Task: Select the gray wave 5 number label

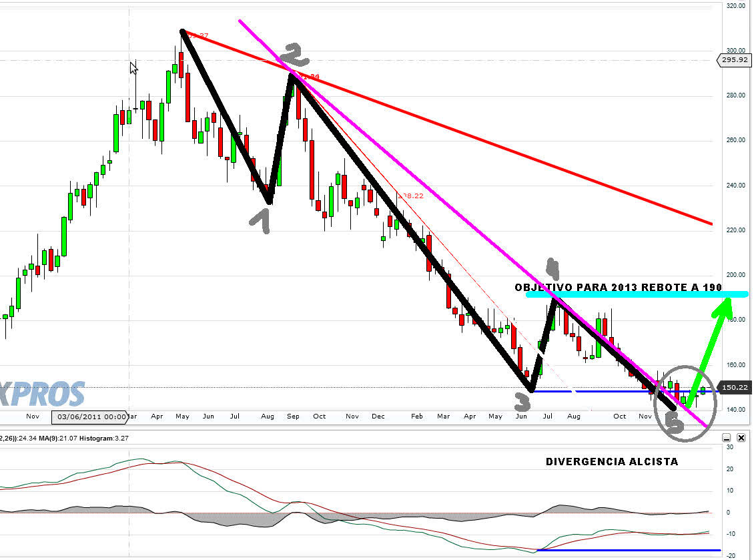Action: (x=675, y=425)
